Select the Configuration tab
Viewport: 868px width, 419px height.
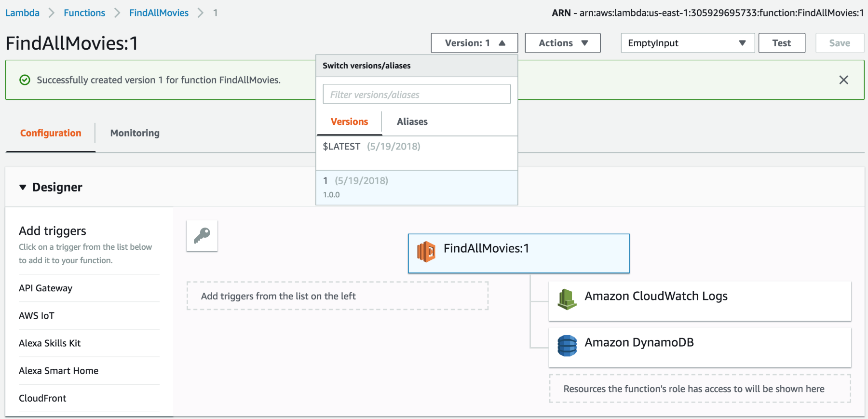coord(51,133)
